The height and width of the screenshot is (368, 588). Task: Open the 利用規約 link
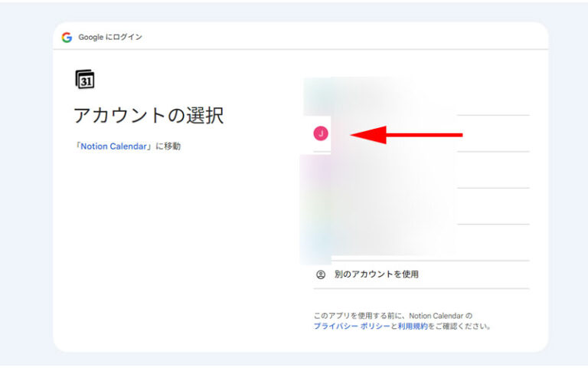pyautogui.click(x=412, y=326)
